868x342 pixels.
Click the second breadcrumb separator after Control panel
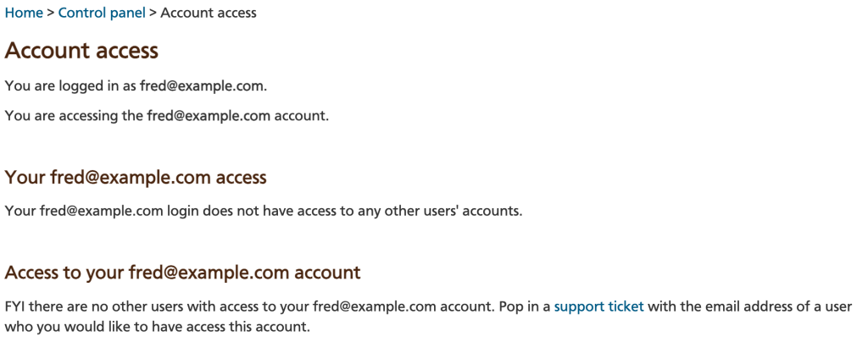tap(153, 13)
